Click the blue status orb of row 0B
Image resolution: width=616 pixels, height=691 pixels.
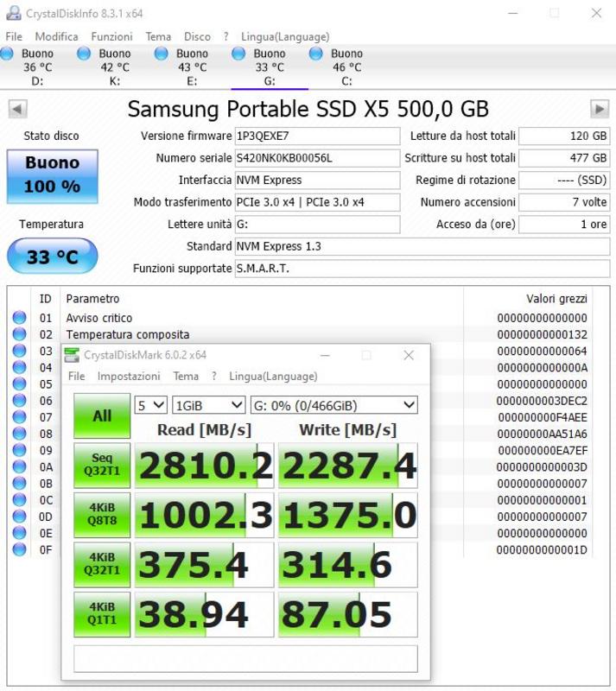(x=19, y=484)
